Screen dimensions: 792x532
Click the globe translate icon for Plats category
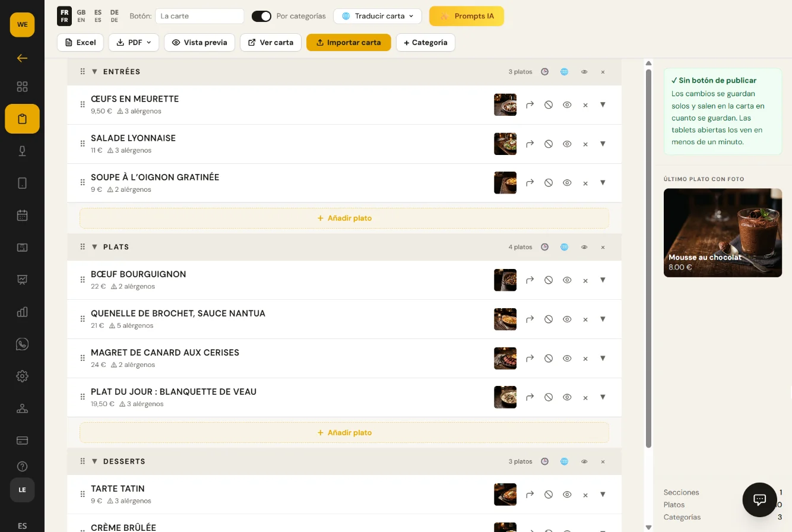point(565,247)
